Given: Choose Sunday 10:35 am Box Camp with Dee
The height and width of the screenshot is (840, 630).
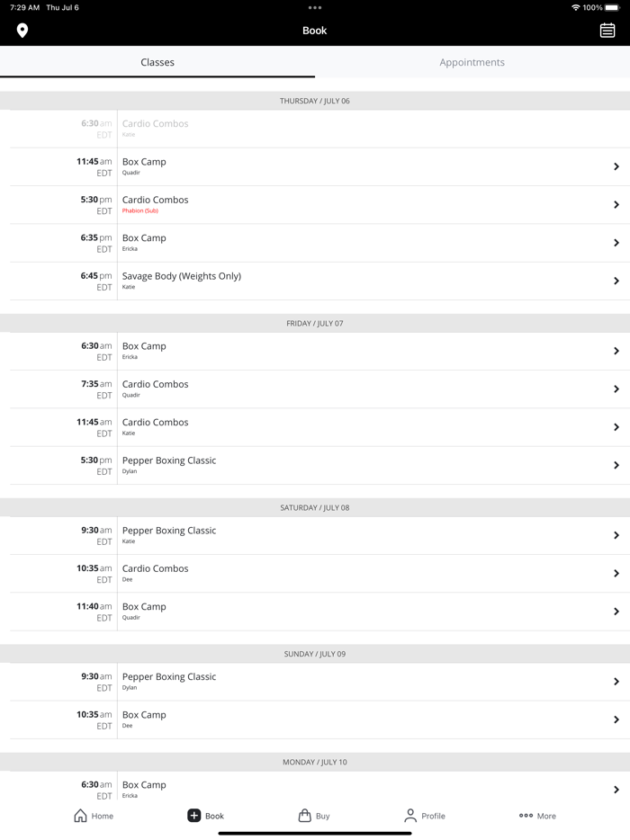Looking at the screenshot, I should 319,719.
